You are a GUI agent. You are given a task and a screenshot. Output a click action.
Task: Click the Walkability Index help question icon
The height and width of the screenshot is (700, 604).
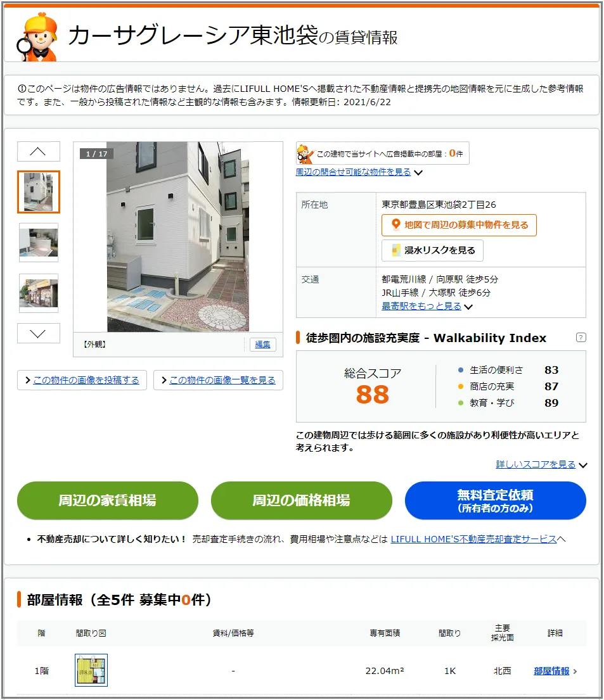pyautogui.click(x=581, y=338)
